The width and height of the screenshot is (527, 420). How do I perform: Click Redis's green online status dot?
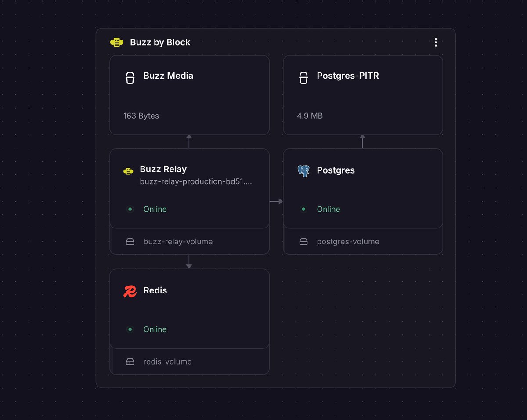point(130,329)
